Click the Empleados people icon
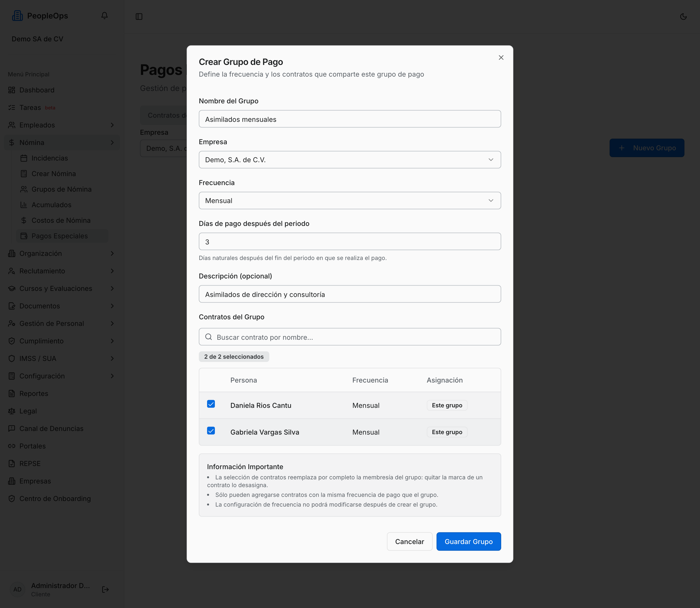This screenshot has height=608, width=700. (x=12, y=125)
